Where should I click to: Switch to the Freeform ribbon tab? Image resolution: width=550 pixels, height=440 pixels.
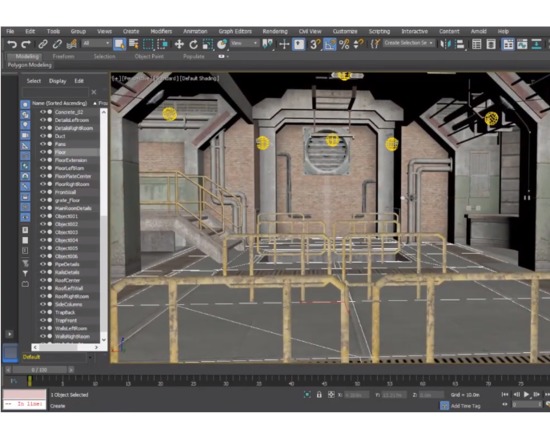pos(63,56)
